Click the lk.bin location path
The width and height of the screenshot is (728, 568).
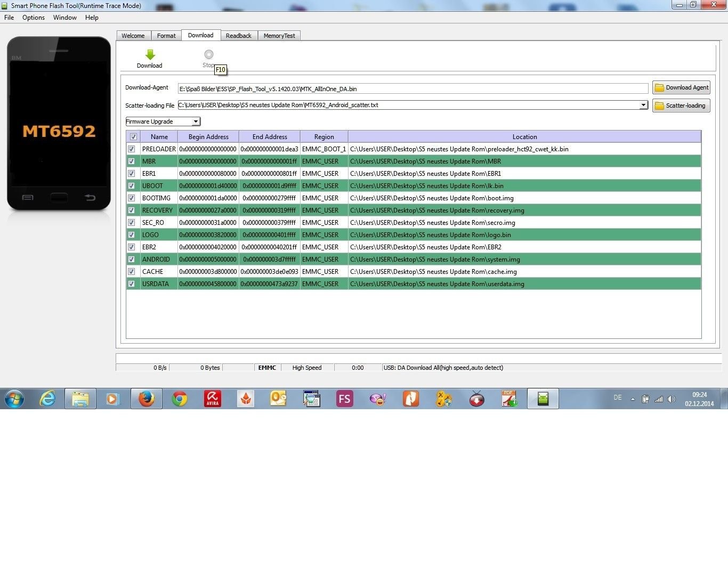click(x=427, y=186)
